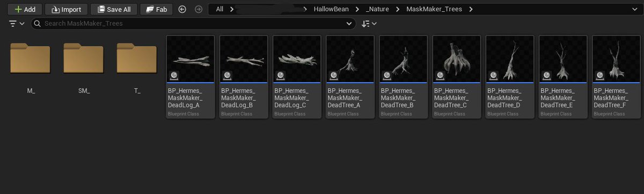Select the M_ folder icon

[30, 59]
